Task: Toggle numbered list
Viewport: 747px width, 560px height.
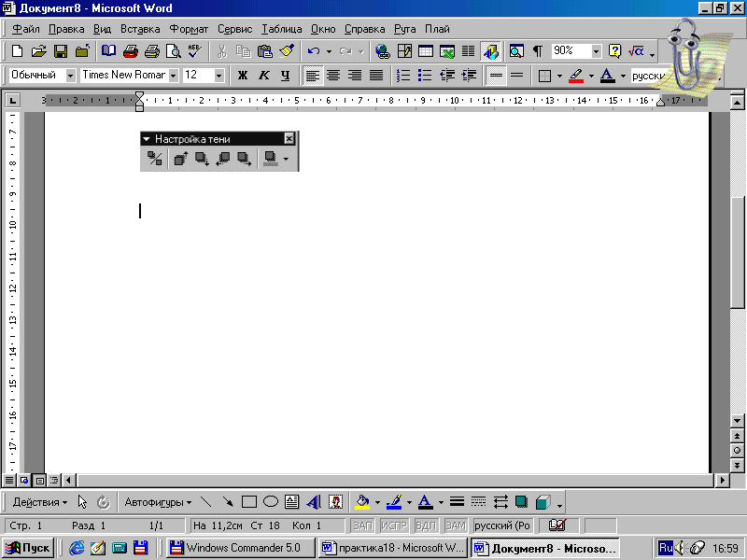Action: click(x=403, y=76)
